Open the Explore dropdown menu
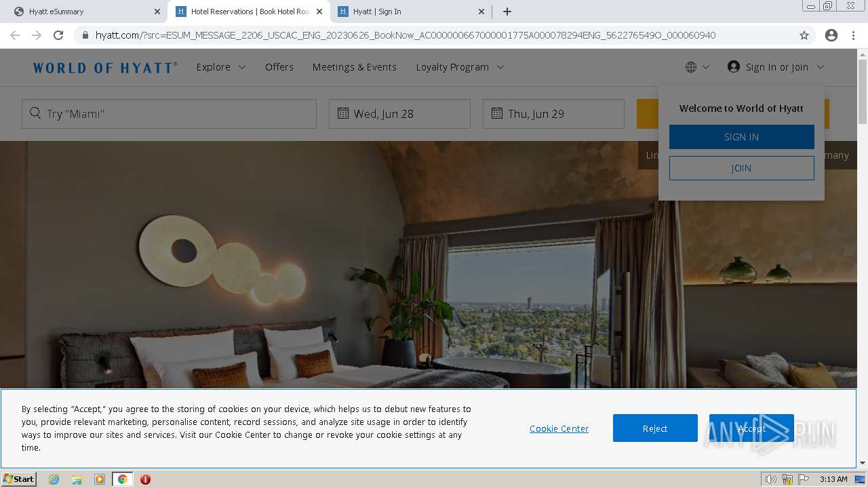 pyautogui.click(x=221, y=67)
